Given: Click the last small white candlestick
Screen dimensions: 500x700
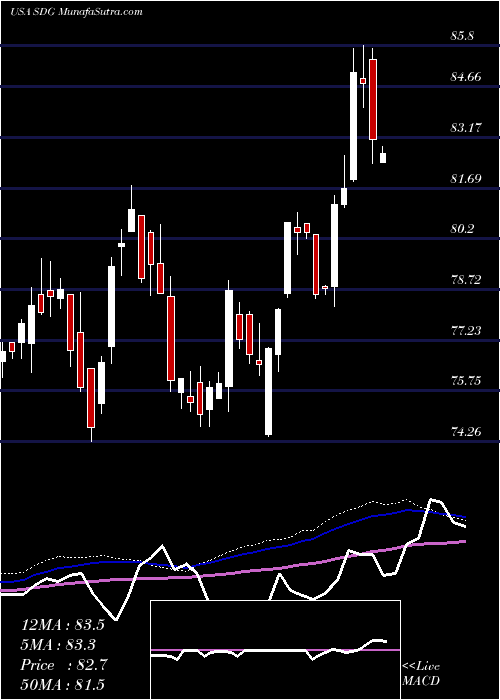Looking at the screenshot, I should [383, 158].
